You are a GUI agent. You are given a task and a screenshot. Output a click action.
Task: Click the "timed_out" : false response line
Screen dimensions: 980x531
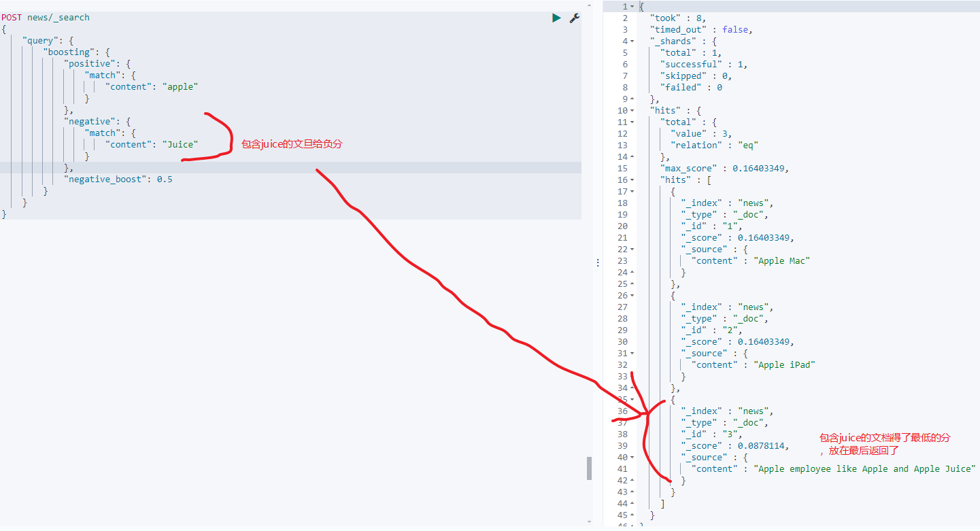pos(701,30)
